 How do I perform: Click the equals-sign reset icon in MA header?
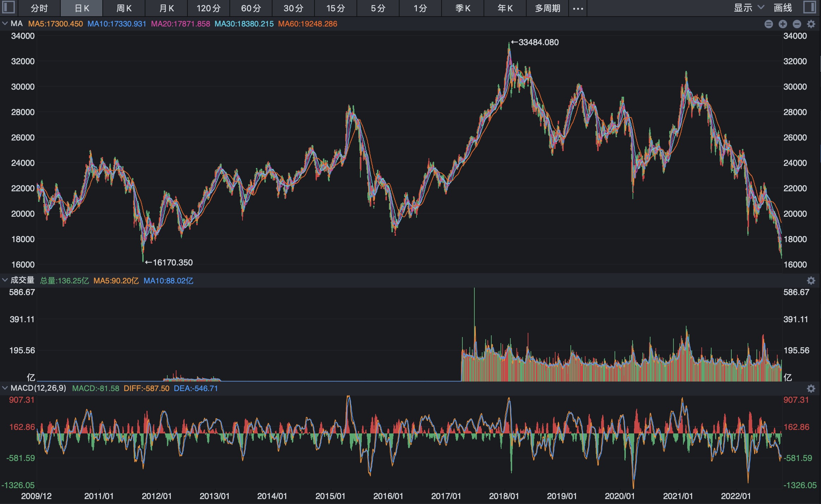point(768,24)
